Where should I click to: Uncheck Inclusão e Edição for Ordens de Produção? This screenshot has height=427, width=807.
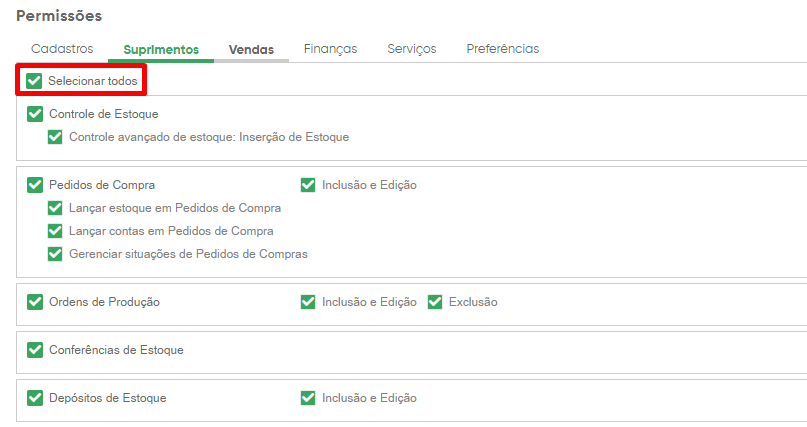tap(308, 302)
